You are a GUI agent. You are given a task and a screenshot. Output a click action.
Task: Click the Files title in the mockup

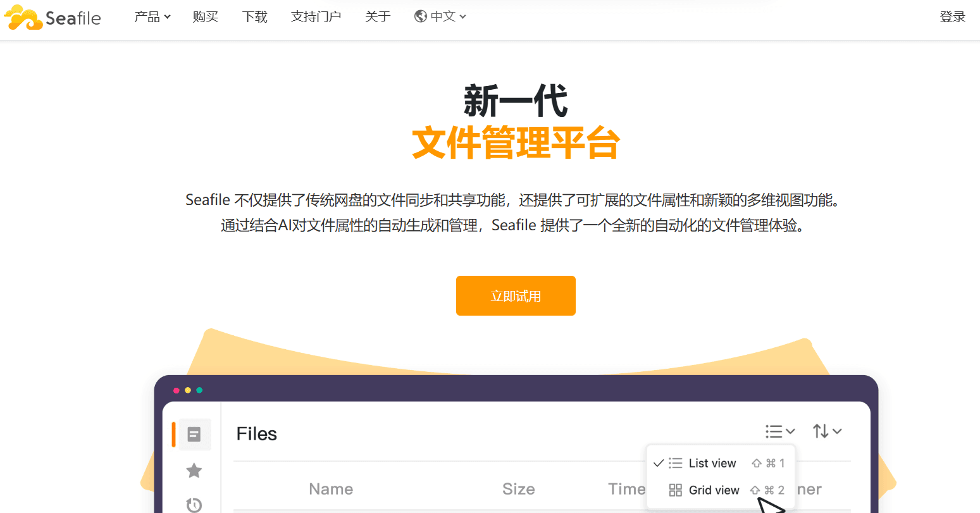[257, 434]
